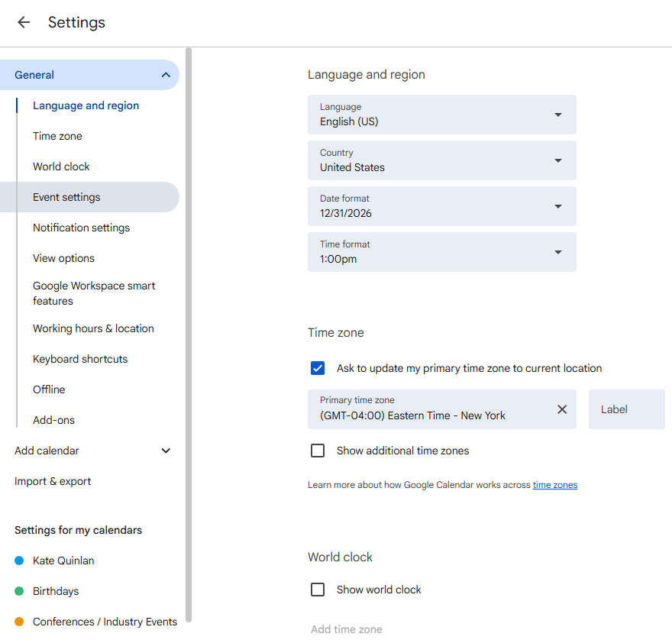
Task: Enable Show additional time zones checkbox
Action: tap(318, 451)
